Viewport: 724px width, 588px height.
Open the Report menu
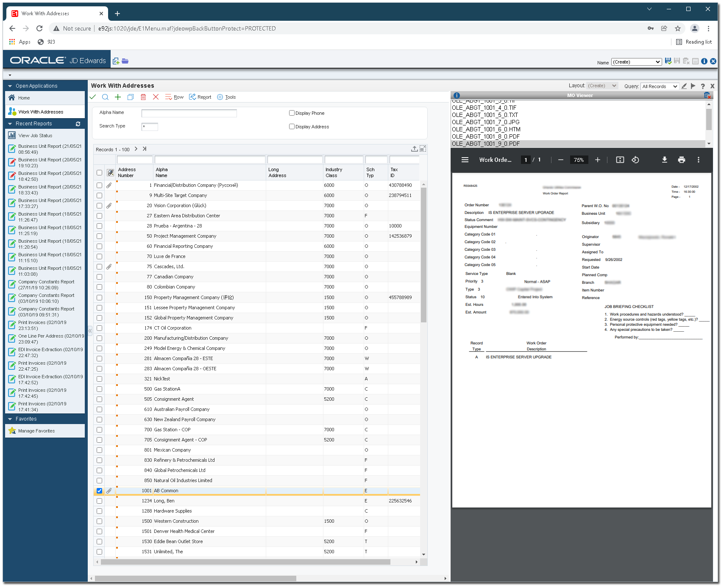click(x=200, y=97)
